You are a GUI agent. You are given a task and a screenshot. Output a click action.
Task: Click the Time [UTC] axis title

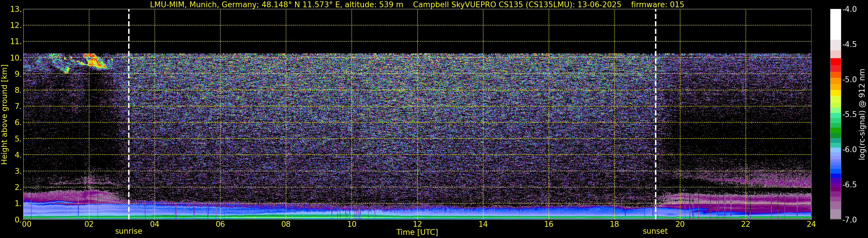(x=417, y=232)
